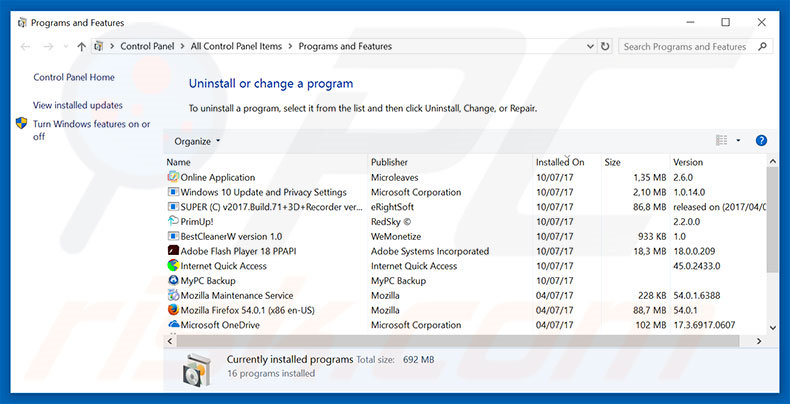The image size is (790, 404).
Task: Open the Help question mark icon
Action: point(761,141)
